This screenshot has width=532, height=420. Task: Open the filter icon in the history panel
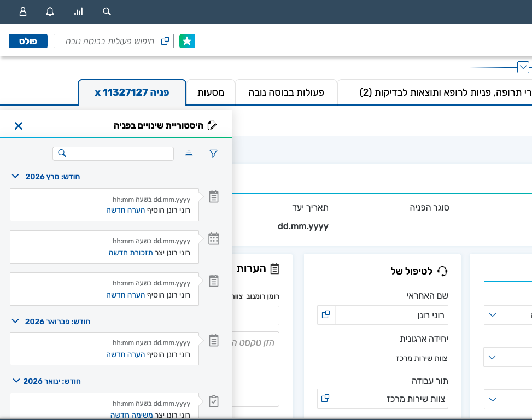pyautogui.click(x=213, y=154)
